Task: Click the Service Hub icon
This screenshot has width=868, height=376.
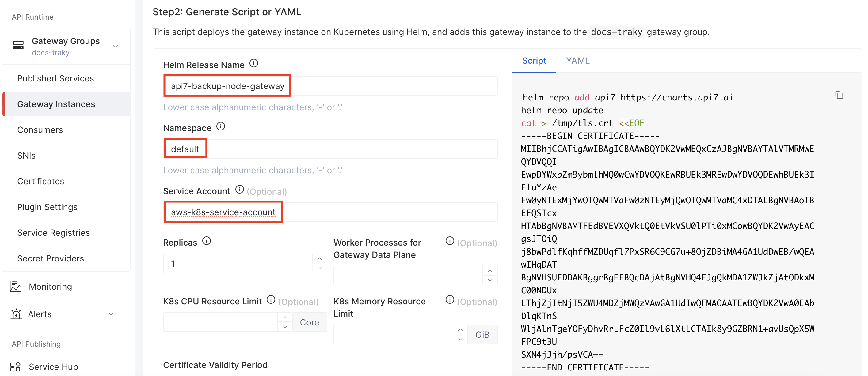Action: point(15,367)
